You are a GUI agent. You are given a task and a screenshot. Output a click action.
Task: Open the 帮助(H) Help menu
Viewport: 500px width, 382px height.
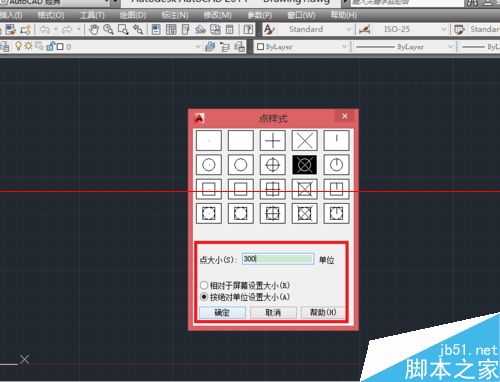tap(344, 15)
